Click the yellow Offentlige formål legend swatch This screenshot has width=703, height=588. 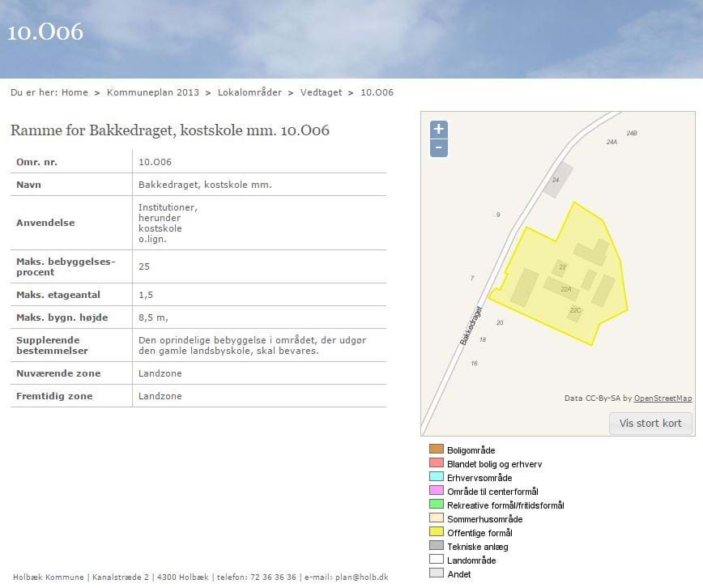[x=436, y=532]
